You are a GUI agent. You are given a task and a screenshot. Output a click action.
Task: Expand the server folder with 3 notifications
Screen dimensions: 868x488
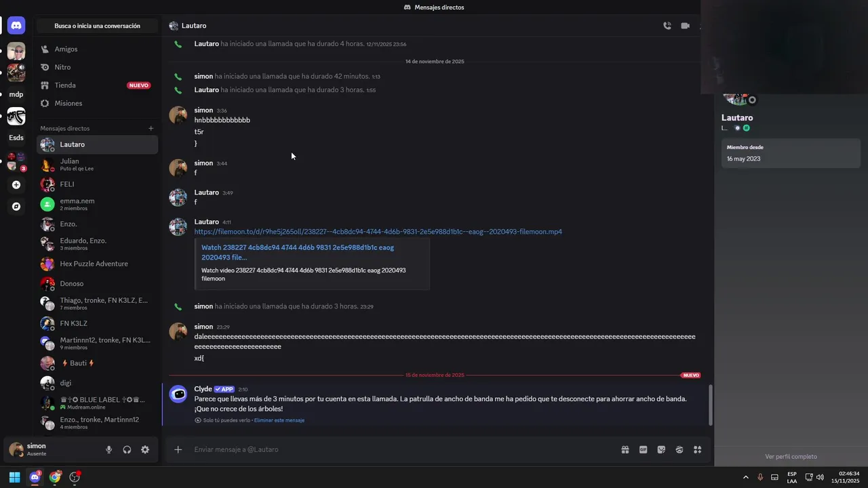16,161
